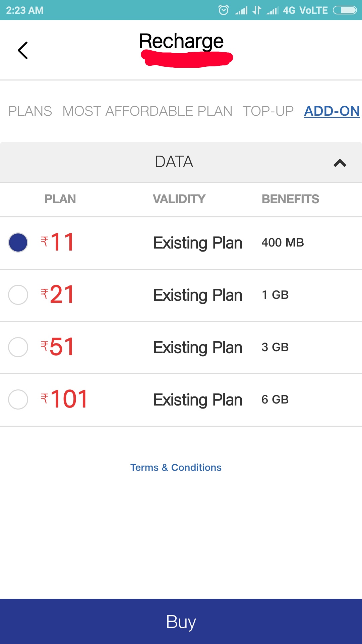Tap the battery indicator icon
This screenshot has width=362, height=644.
pyautogui.click(x=345, y=10)
